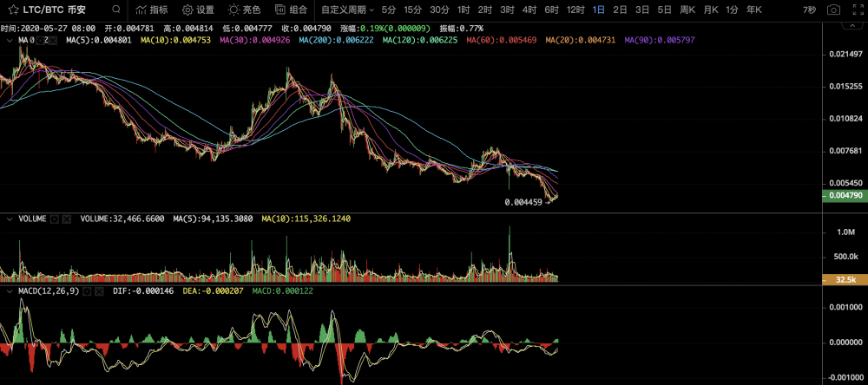Favorite LTC/BTC with the star icon
This screenshot has width=868, height=385.
[x=15, y=10]
